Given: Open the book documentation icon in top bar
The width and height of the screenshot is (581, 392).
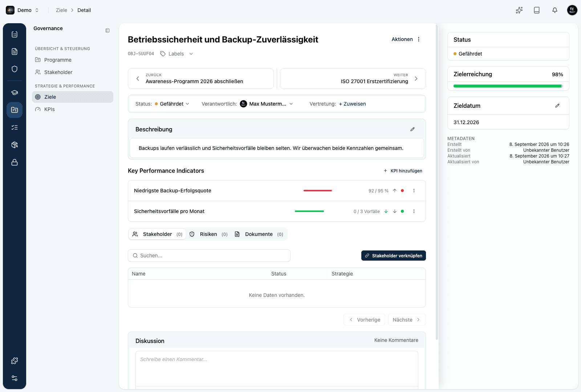Looking at the screenshot, I should click(537, 10).
